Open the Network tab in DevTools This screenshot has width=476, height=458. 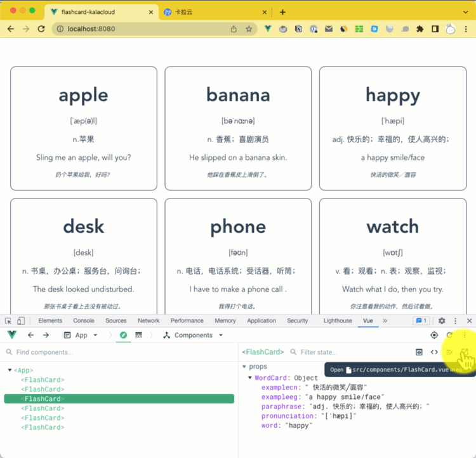click(x=149, y=321)
